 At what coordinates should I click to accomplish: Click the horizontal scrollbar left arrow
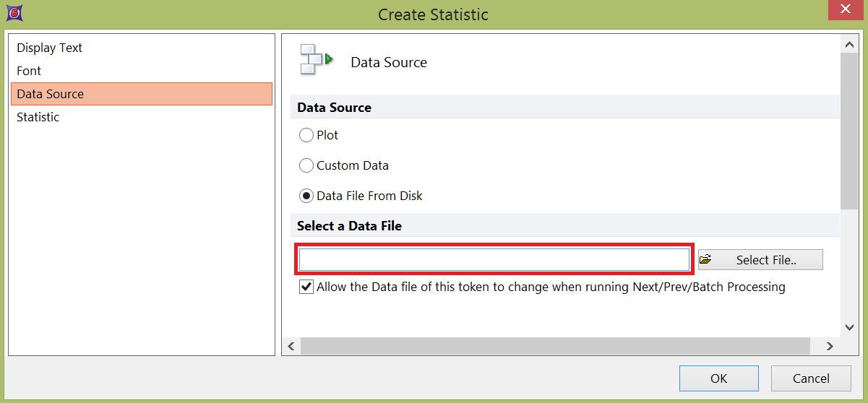pyautogui.click(x=291, y=347)
